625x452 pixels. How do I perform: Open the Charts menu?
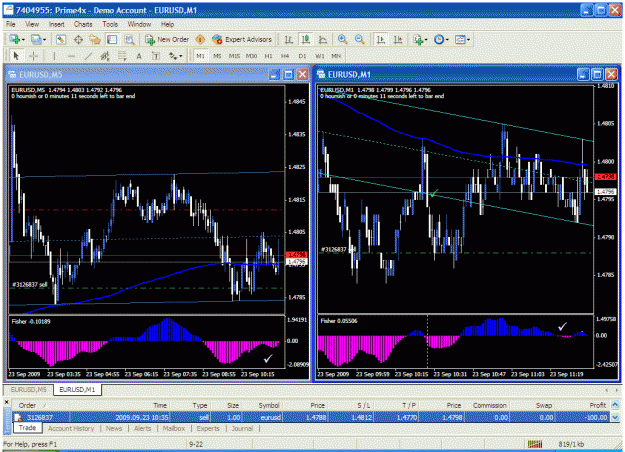[x=83, y=24]
